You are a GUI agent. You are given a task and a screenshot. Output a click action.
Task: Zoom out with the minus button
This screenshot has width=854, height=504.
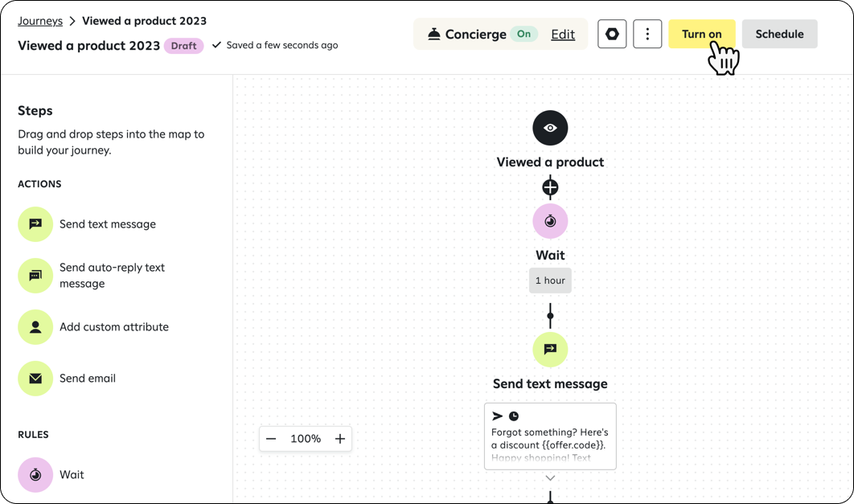271,439
